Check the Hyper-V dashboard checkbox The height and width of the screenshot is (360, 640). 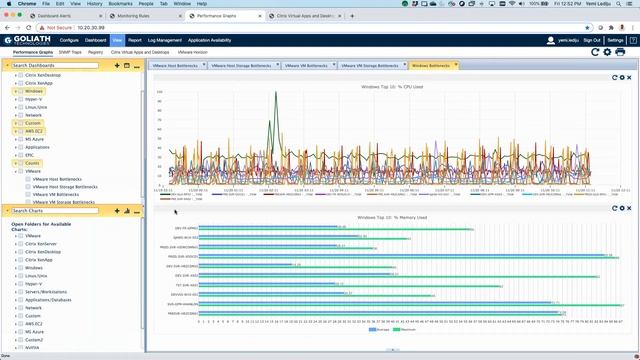(x=21, y=99)
